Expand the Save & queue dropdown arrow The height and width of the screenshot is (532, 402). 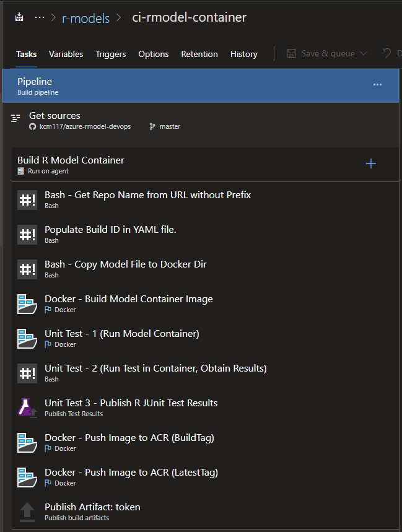(364, 53)
